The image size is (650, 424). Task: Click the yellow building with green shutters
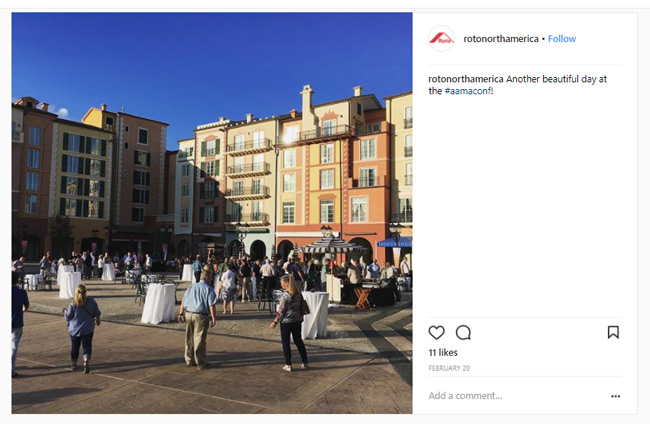[83, 174]
